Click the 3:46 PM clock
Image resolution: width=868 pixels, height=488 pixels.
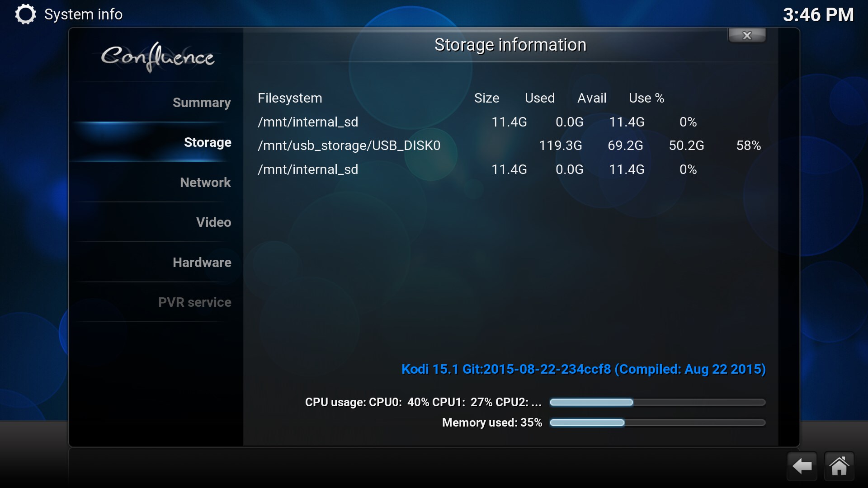coord(818,15)
